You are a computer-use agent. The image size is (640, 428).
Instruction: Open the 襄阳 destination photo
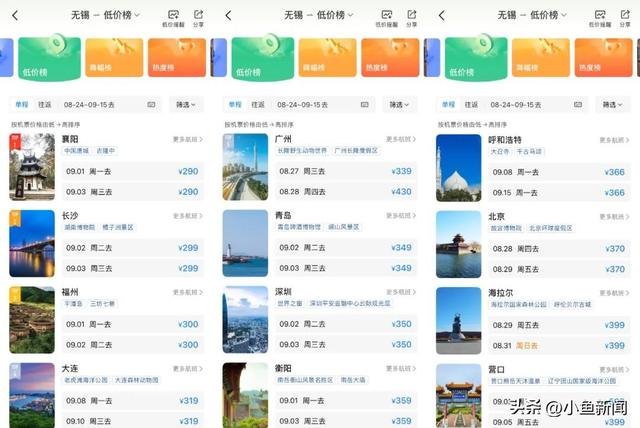tap(32, 167)
